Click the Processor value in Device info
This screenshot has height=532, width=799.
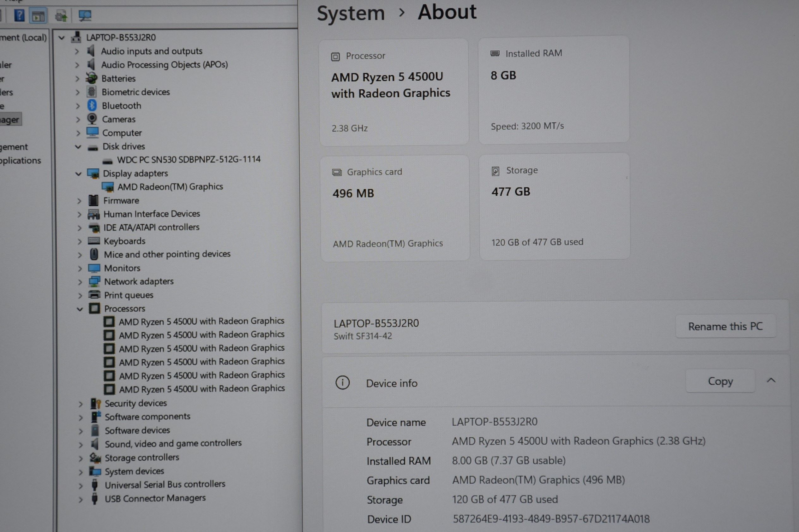pyautogui.click(x=579, y=441)
